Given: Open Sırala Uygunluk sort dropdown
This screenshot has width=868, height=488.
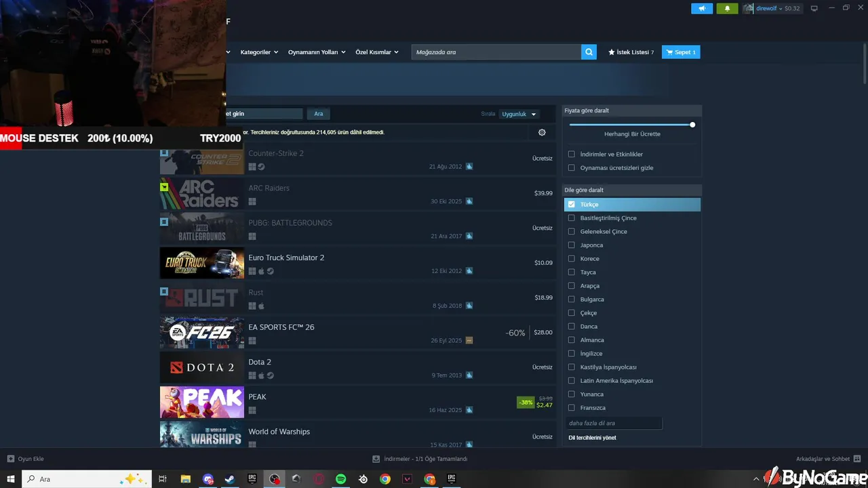Looking at the screenshot, I should click(519, 114).
